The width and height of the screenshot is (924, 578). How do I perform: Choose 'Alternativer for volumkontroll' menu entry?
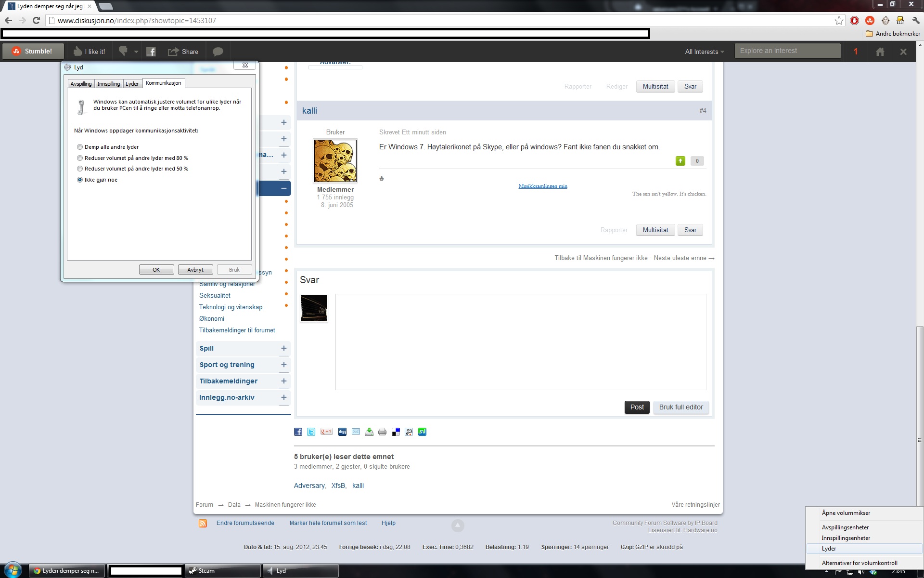864,563
